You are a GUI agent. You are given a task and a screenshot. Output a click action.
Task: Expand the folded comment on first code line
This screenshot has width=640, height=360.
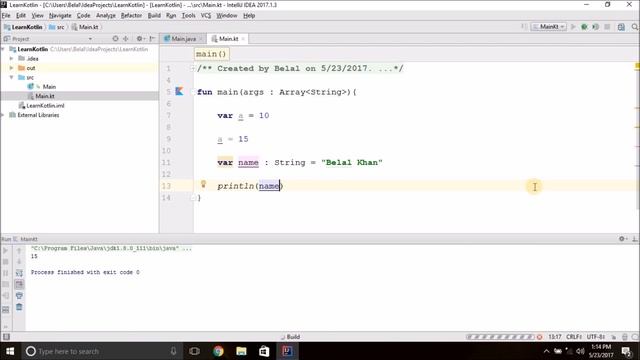tap(192, 69)
